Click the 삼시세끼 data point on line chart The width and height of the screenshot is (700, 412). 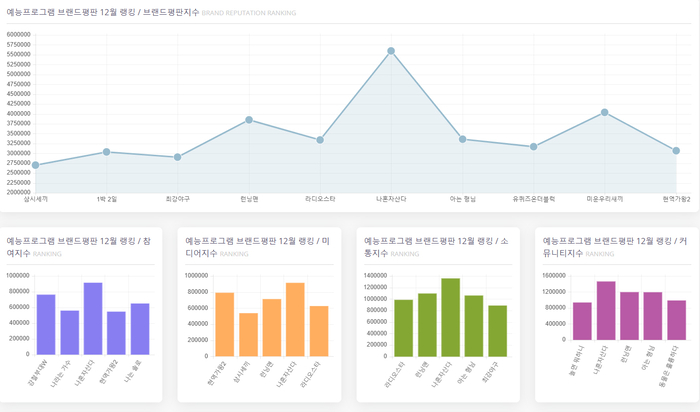36,165
